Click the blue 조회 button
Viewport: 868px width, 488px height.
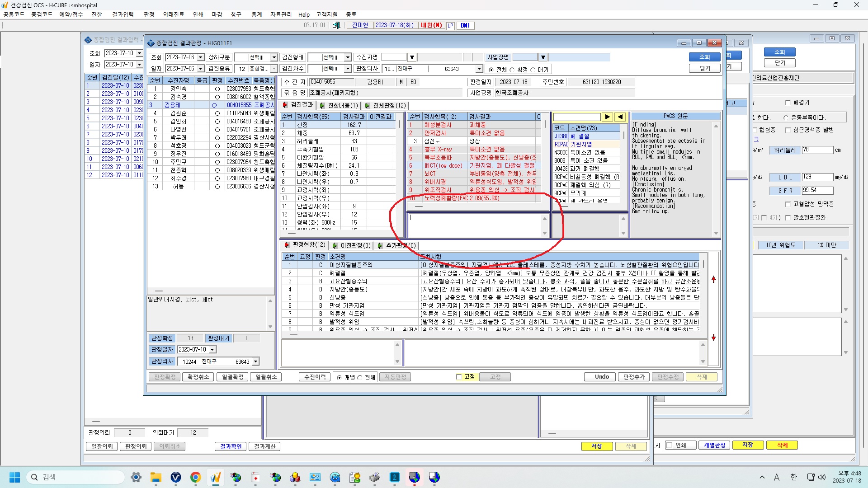(705, 57)
